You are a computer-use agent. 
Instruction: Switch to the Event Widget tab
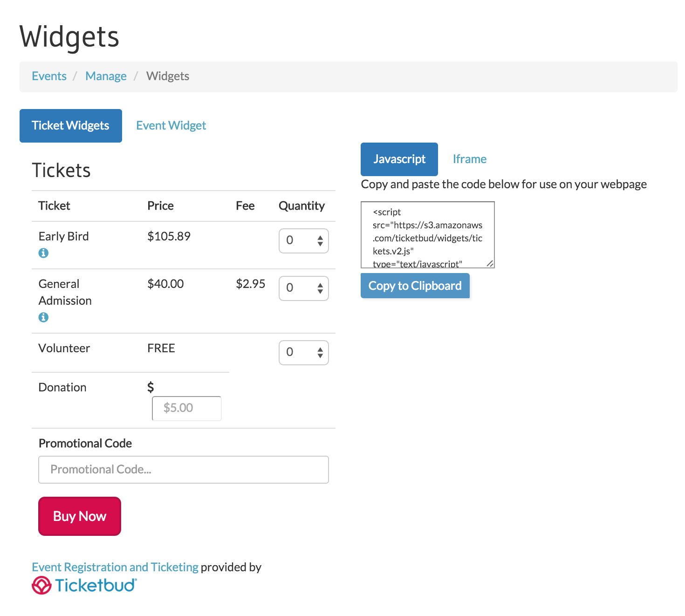[171, 126]
